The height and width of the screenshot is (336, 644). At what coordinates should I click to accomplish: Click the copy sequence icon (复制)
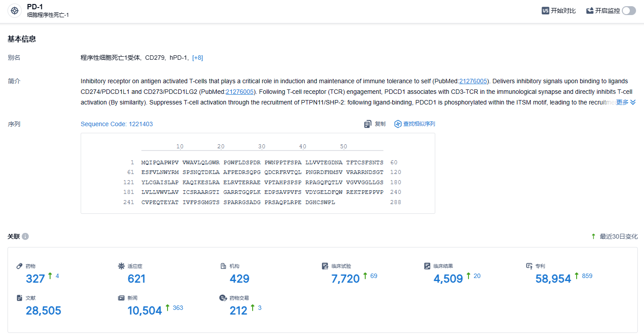(x=368, y=124)
